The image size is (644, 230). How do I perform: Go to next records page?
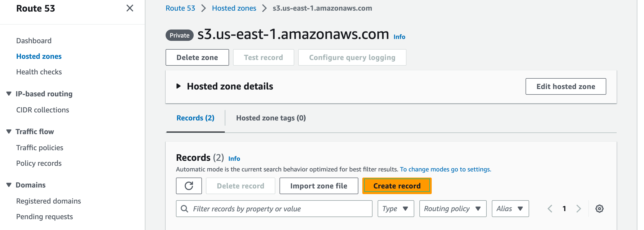[x=578, y=209]
